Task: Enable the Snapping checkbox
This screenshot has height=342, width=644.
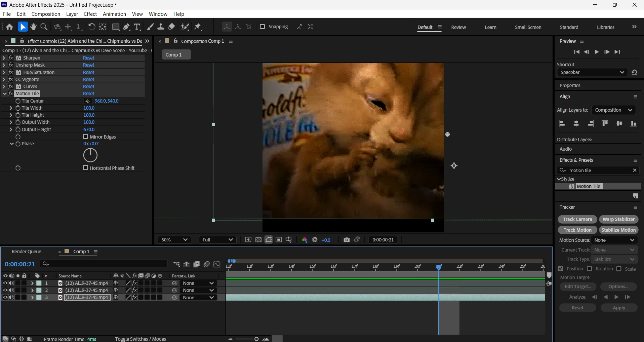Action: 263,27
